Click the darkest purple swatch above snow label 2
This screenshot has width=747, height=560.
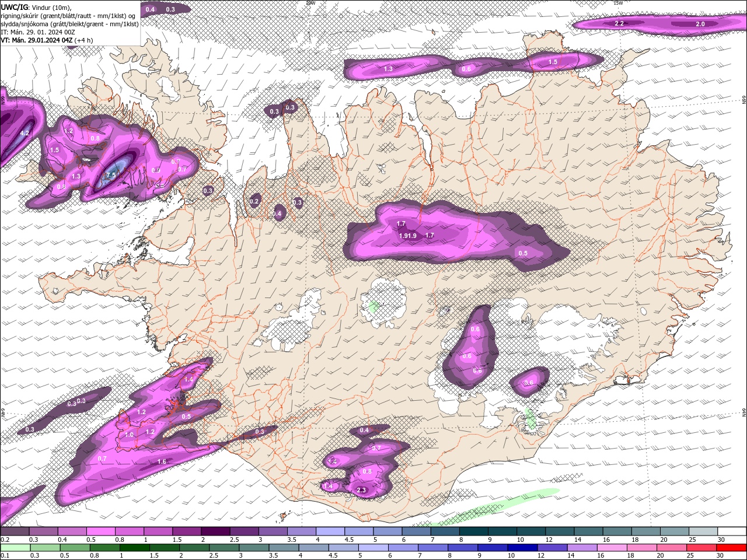coord(215,531)
